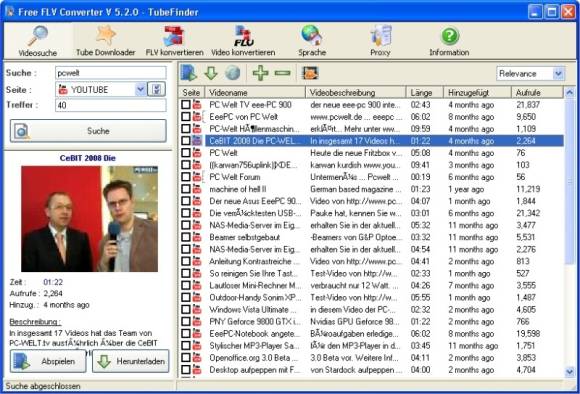This screenshot has width=580, height=394.
Task: Open Proxy settings
Action: [x=380, y=41]
